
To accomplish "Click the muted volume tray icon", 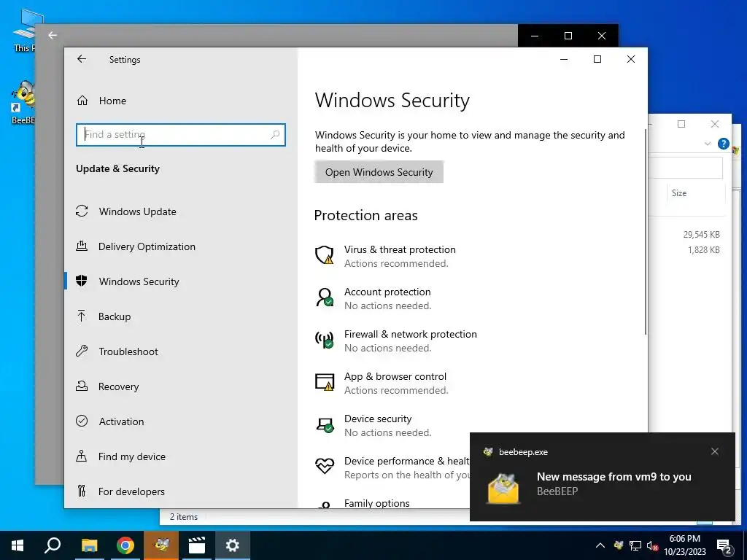I will point(652,545).
